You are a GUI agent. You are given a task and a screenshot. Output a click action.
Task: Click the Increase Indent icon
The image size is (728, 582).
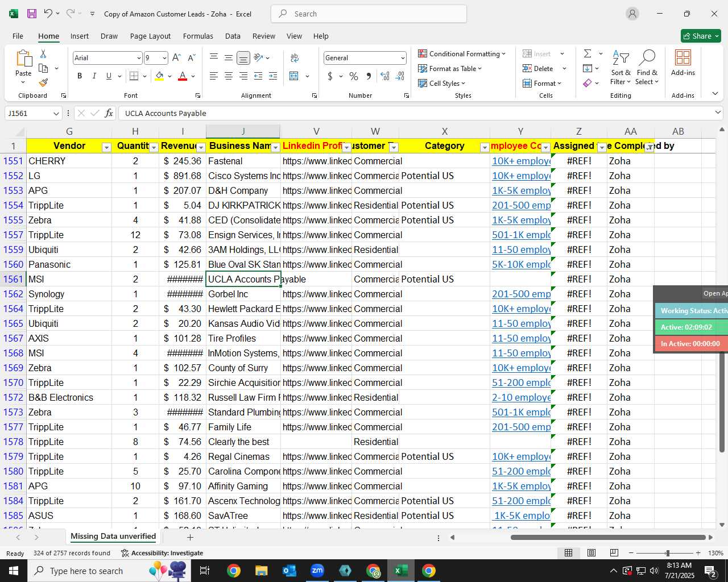(273, 76)
